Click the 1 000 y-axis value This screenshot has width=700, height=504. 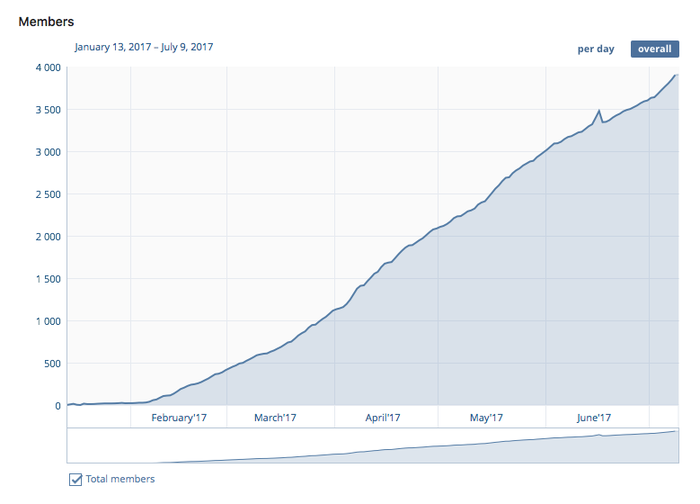(x=48, y=321)
